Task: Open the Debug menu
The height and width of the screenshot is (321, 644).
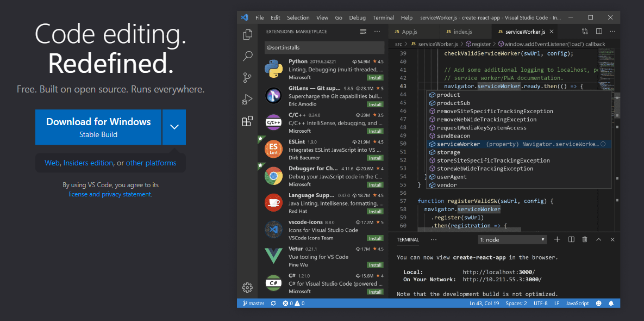Action: [x=357, y=17]
